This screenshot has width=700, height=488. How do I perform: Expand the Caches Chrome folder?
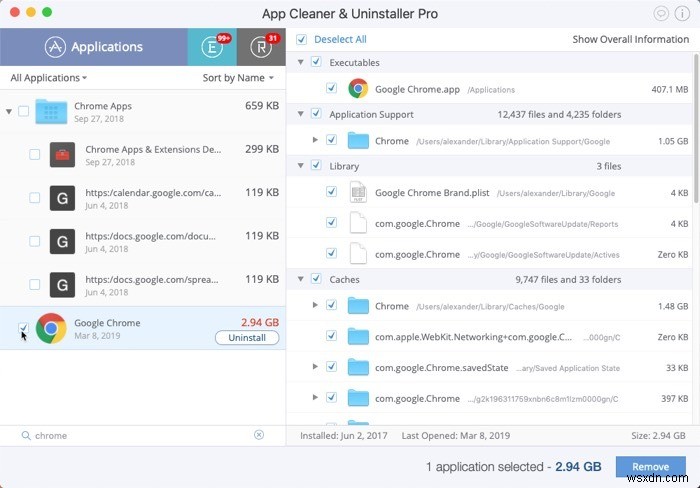(x=315, y=305)
